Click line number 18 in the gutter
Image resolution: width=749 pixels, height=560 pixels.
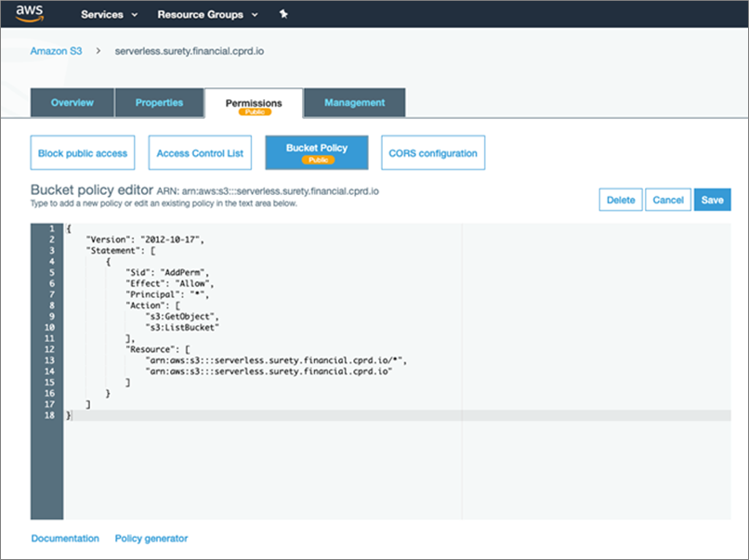coord(49,415)
